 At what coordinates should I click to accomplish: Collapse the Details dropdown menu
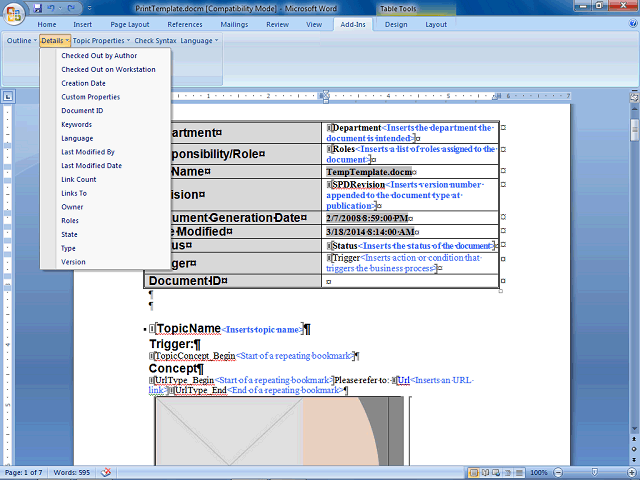pyautogui.click(x=55, y=40)
